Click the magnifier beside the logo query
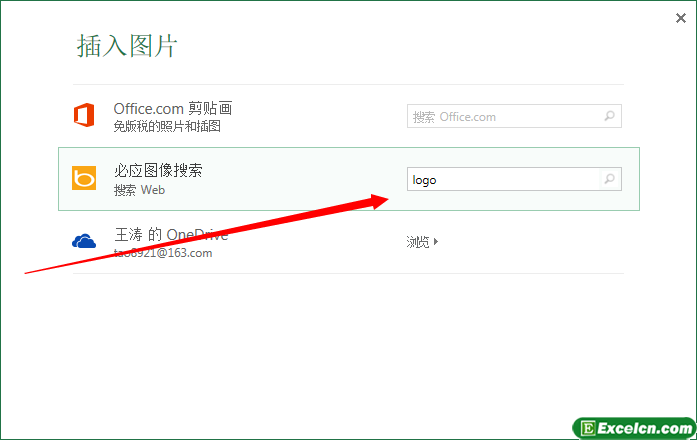This screenshot has width=697, height=440. coord(609,179)
